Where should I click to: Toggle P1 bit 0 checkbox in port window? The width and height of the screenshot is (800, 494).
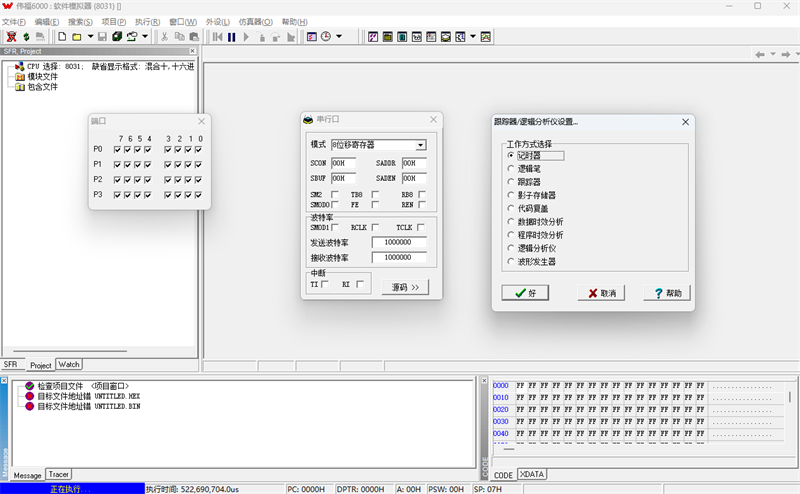198,165
